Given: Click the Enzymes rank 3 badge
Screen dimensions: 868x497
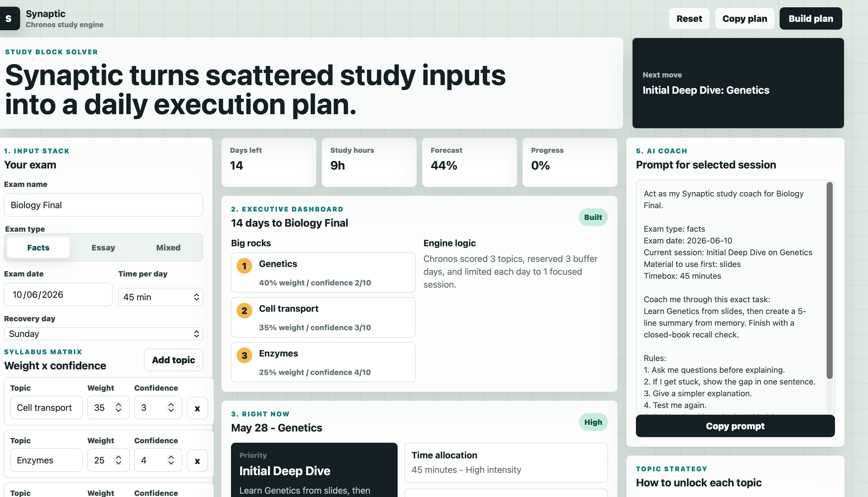Looking at the screenshot, I should [x=244, y=355].
